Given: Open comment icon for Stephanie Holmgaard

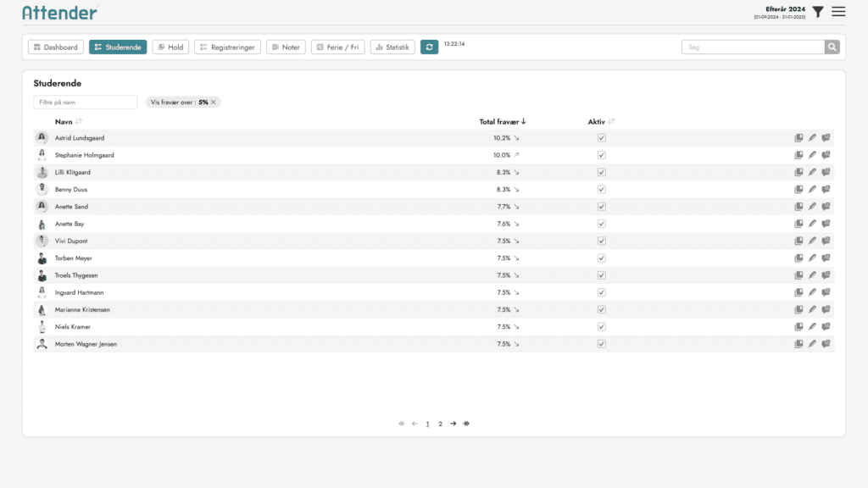Looking at the screenshot, I should 826,155.
